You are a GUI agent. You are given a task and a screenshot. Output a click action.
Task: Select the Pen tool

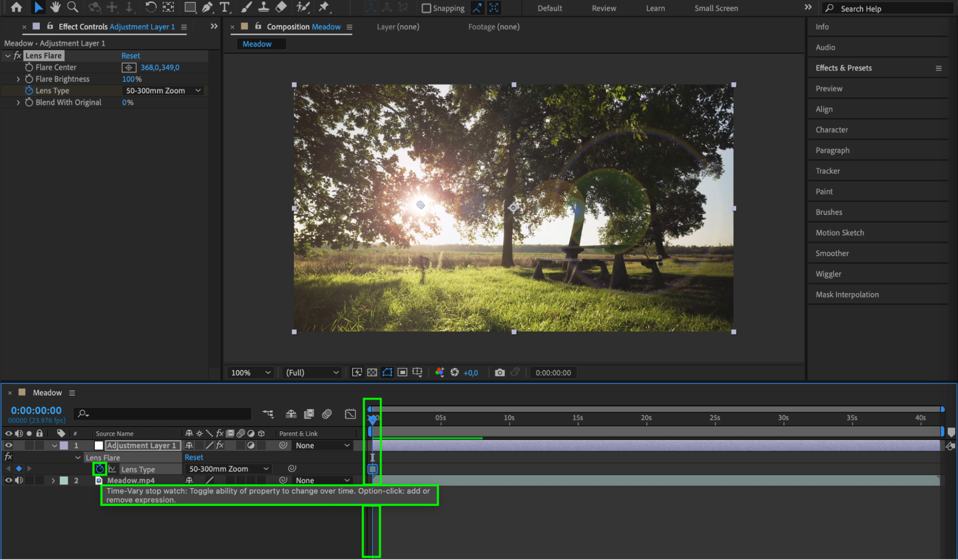tap(207, 7)
